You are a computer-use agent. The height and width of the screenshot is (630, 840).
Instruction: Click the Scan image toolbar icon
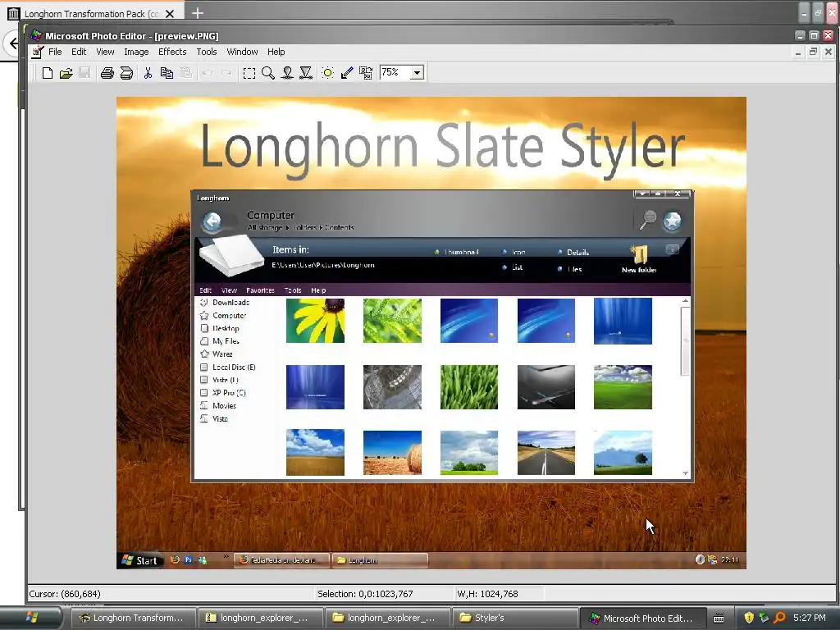click(126, 73)
